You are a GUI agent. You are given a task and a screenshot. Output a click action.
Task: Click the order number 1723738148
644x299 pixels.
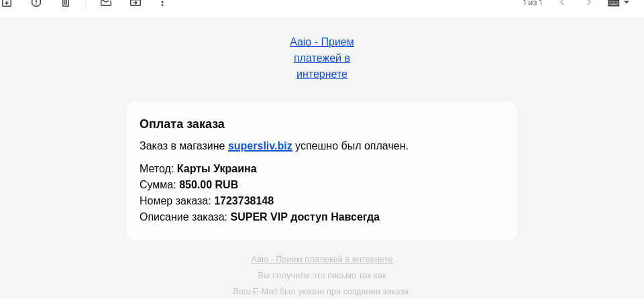pos(244,201)
